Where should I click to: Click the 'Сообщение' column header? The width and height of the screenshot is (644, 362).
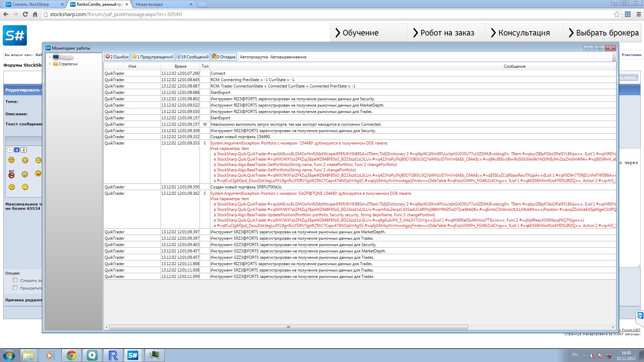pyautogui.click(x=514, y=66)
